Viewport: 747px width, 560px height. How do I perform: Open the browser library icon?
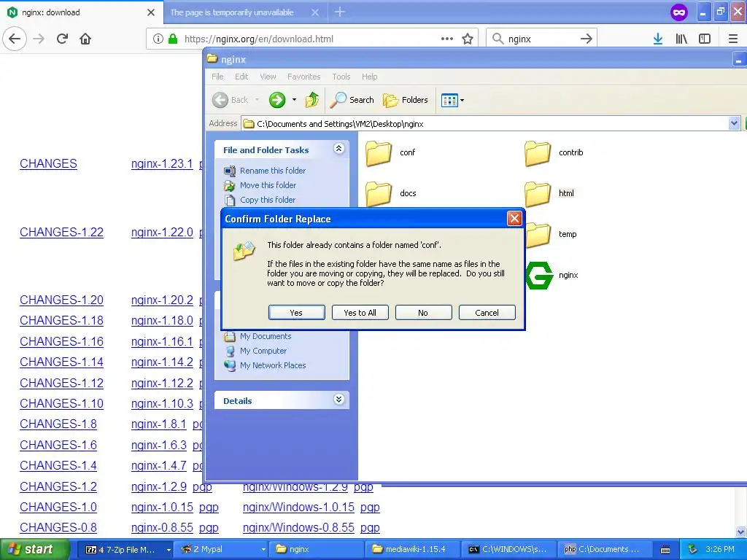point(681,39)
